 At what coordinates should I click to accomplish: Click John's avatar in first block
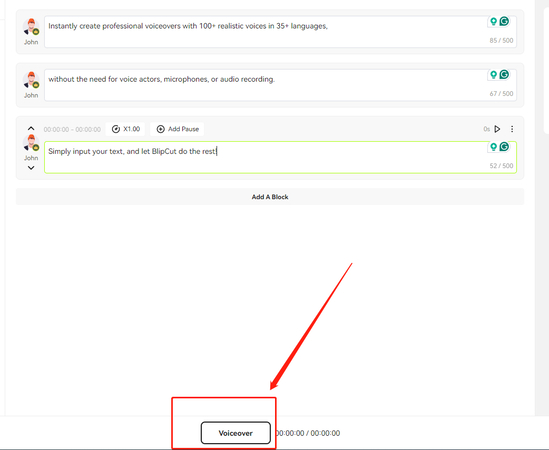pyautogui.click(x=31, y=27)
